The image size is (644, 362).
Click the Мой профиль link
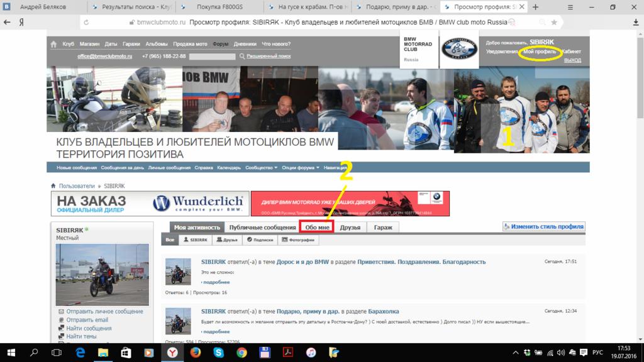(x=540, y=52)
